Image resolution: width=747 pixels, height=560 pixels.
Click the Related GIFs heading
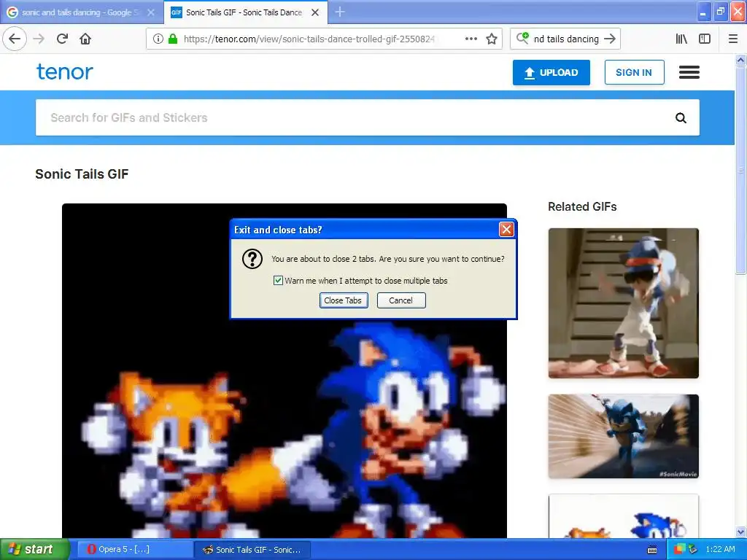[x=582, y=206]
